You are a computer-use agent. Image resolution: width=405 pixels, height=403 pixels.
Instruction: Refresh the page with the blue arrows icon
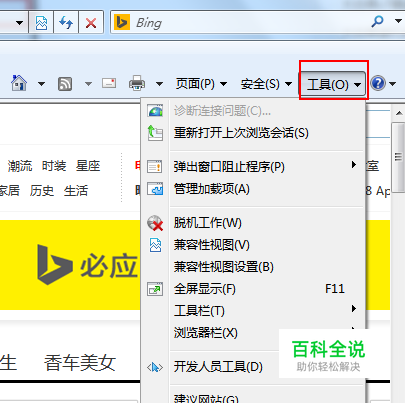66,23
